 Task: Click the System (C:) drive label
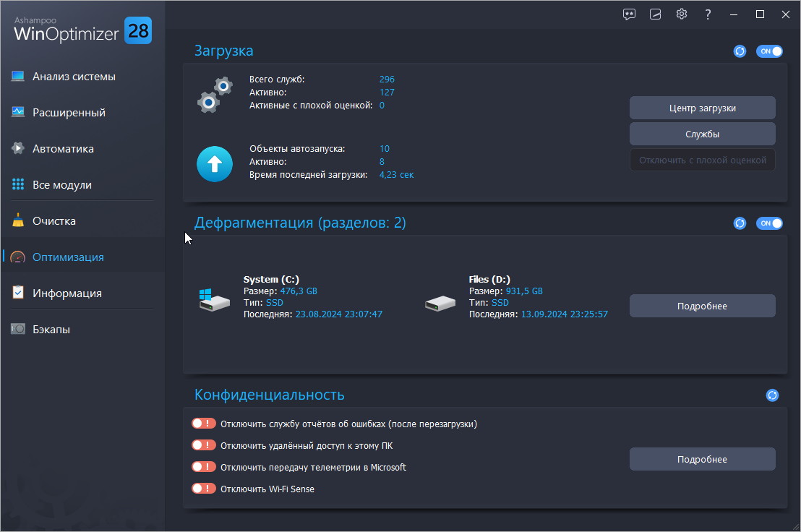[x=271, y=279]
